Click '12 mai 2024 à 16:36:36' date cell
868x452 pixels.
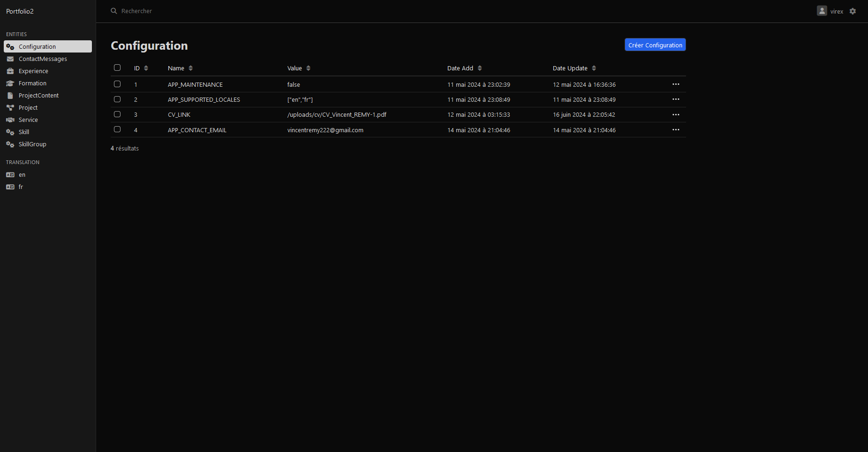[584, 85]
